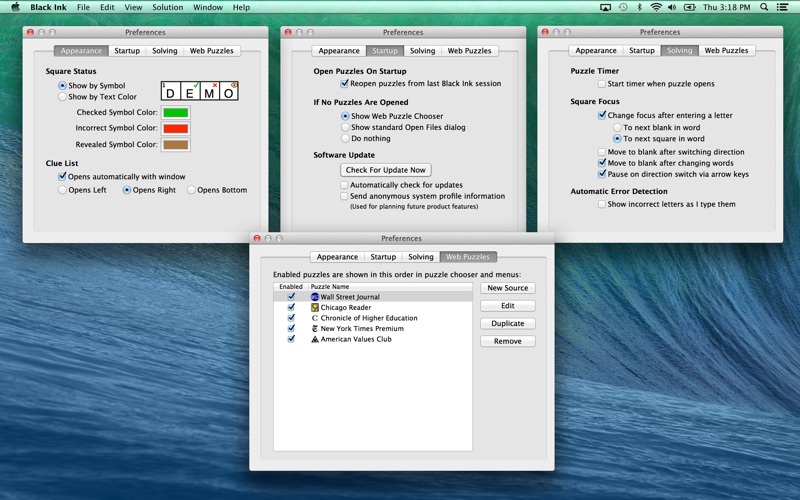Select Show by Text Color option
Viewport: 800px width, 500px height.
[x=63, y=97]
